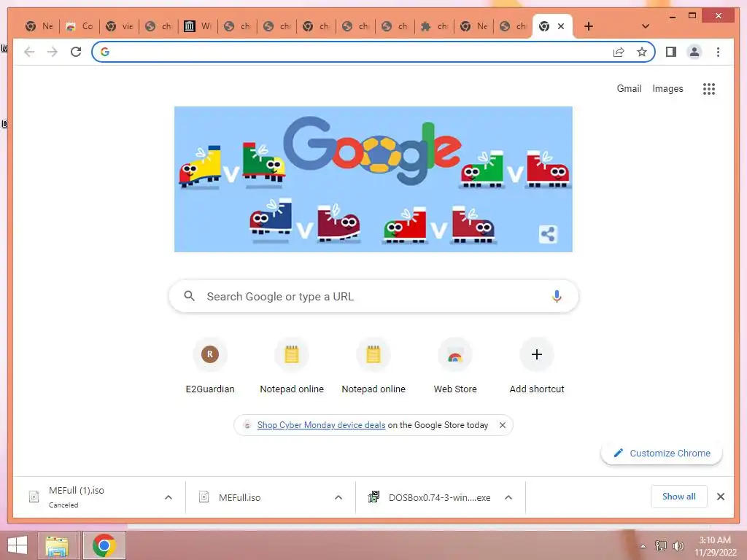This screenshot has width=747, height=560.
Task: Open the Web Store shortcut
Action: pyautogui.click(x=455, y=366)
